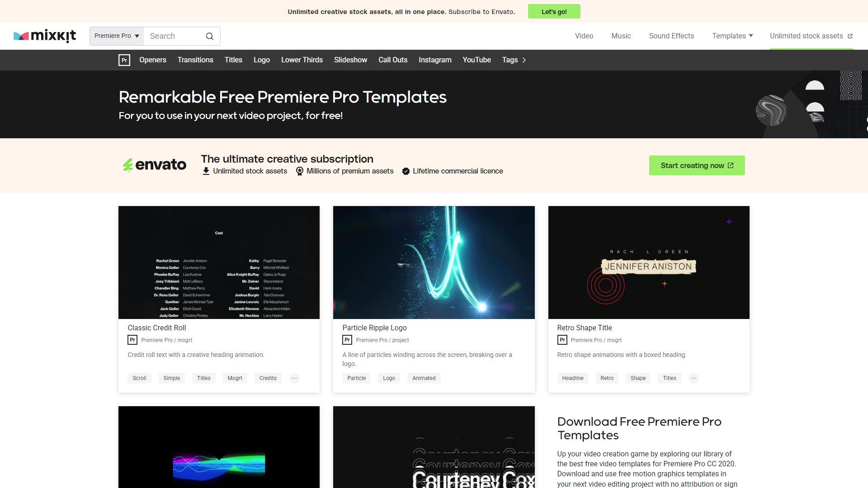Viewport: 868px width, 488px height.
Task: Click the Pr icon under Particle Ripple Logo
Action: click(347, 340)
